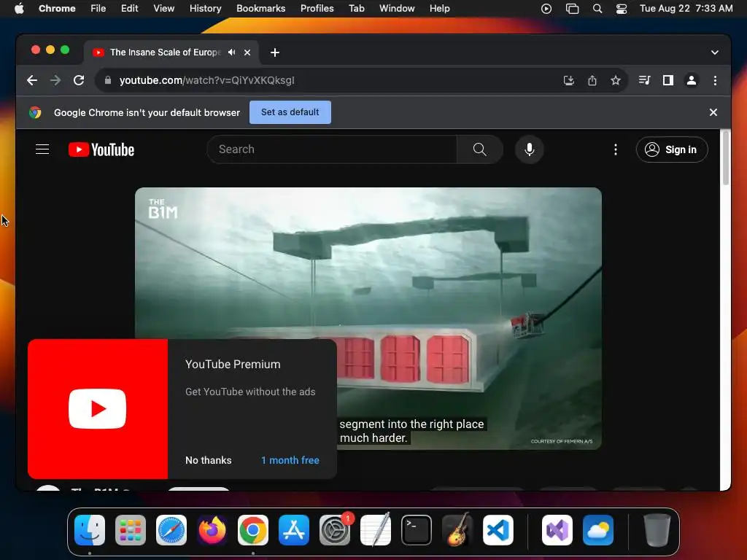Expand the tab search chevron
Screen dimensions: 747x560
point(715,52)
